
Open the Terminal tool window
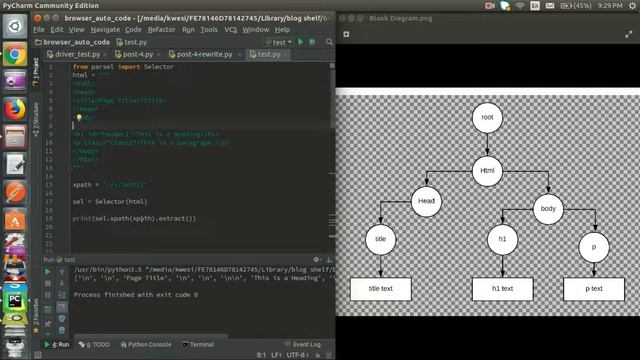(198, 344)
